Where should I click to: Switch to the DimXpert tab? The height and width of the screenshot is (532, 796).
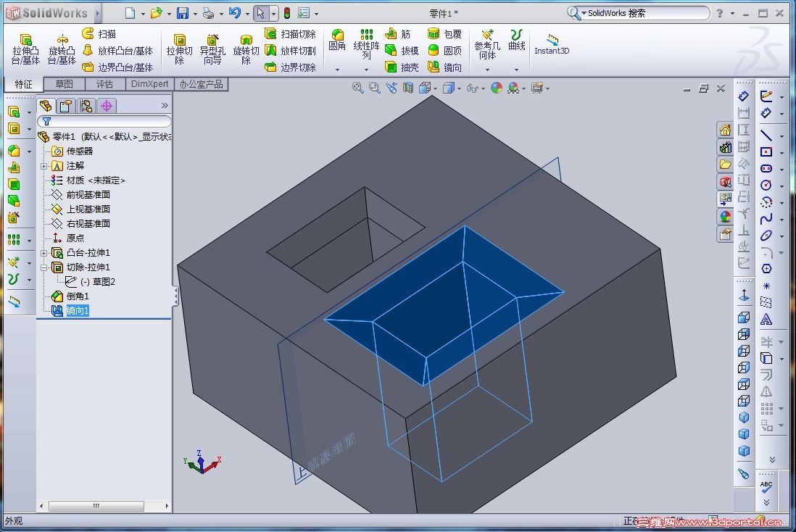(149, 84)
